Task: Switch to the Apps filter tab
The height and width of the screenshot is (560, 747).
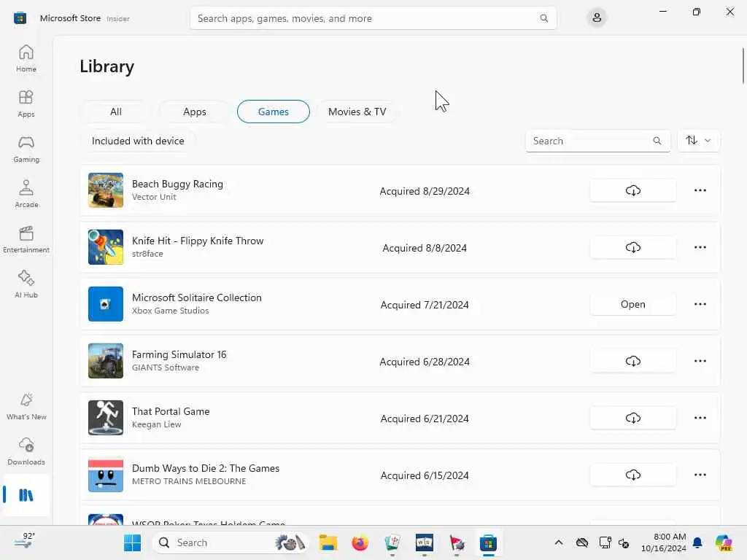Action: 194,112
